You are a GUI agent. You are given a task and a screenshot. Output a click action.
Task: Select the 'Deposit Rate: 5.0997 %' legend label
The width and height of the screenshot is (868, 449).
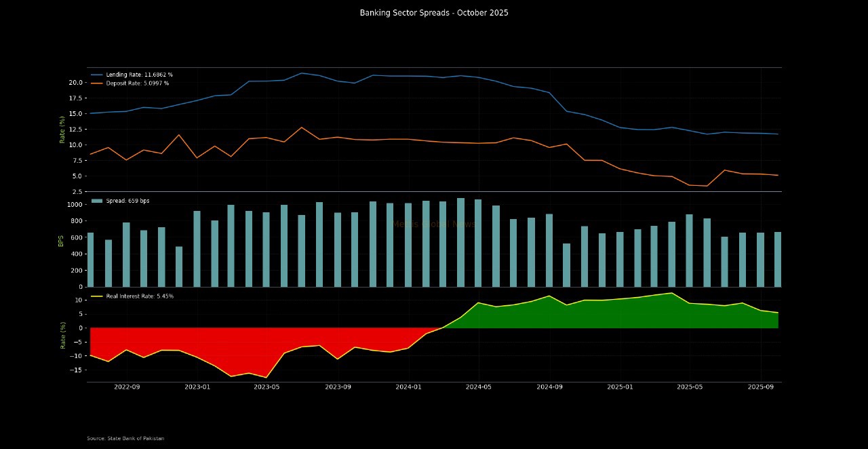(x=138, y=83)
